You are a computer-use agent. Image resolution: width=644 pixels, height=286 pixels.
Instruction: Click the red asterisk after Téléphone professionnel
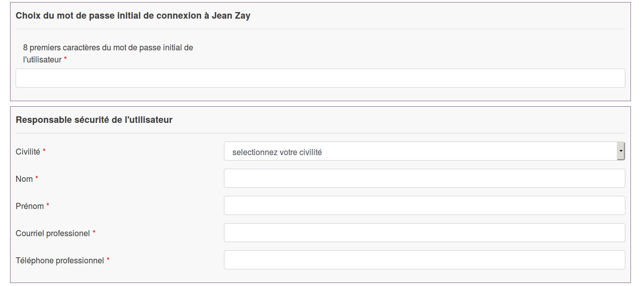[108, 260]
